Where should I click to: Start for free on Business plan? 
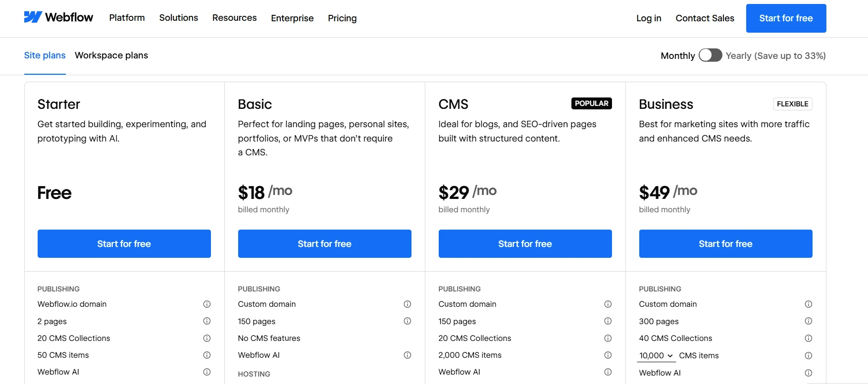pyautogui.click(x=726, y=243)
